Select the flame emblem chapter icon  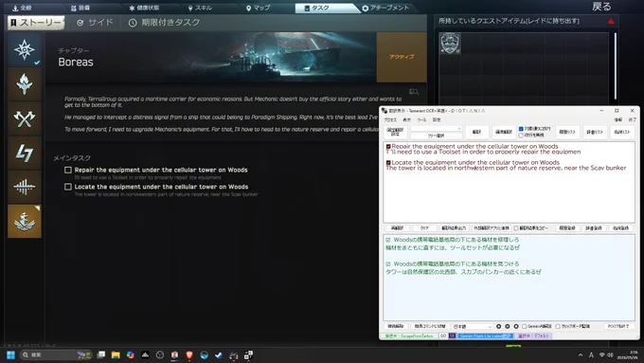pos(25,84)
